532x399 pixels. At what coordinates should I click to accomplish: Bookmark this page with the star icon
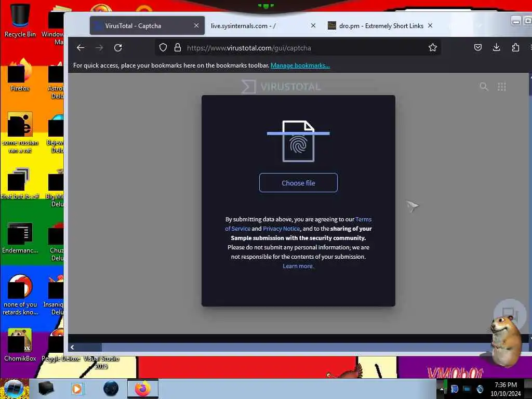tap(433, 47)
